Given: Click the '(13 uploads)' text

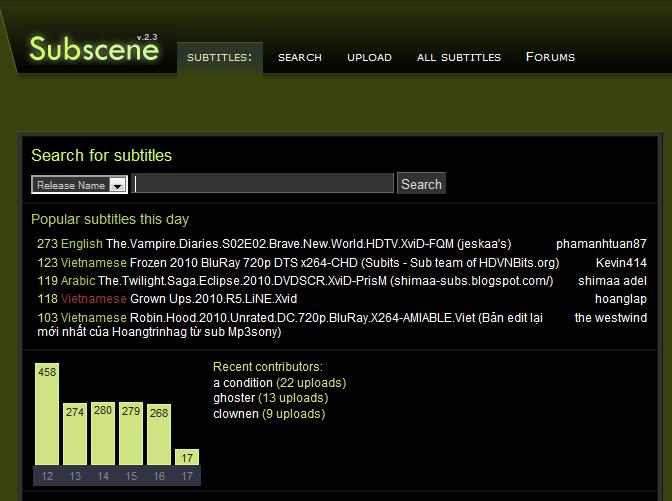Looking at the screenshot, I should coord(293,398).
